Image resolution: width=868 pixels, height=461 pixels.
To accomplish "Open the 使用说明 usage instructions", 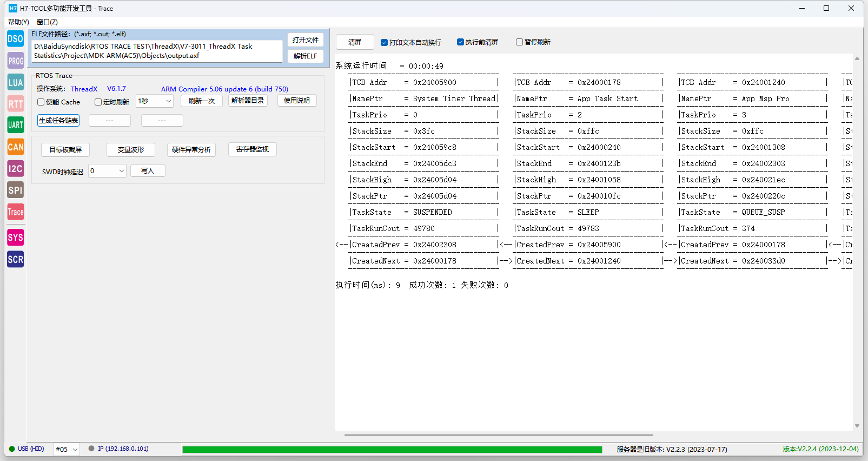I will click(x=297, y=101).
